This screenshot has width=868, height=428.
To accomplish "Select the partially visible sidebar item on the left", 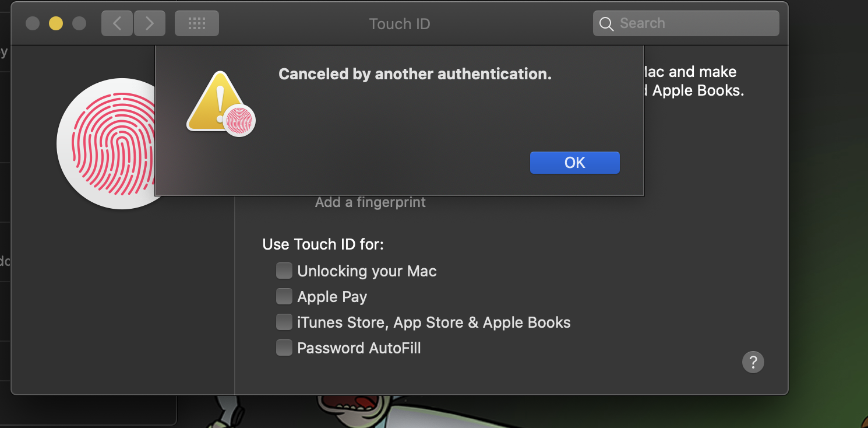I will (x=5, y=261).
